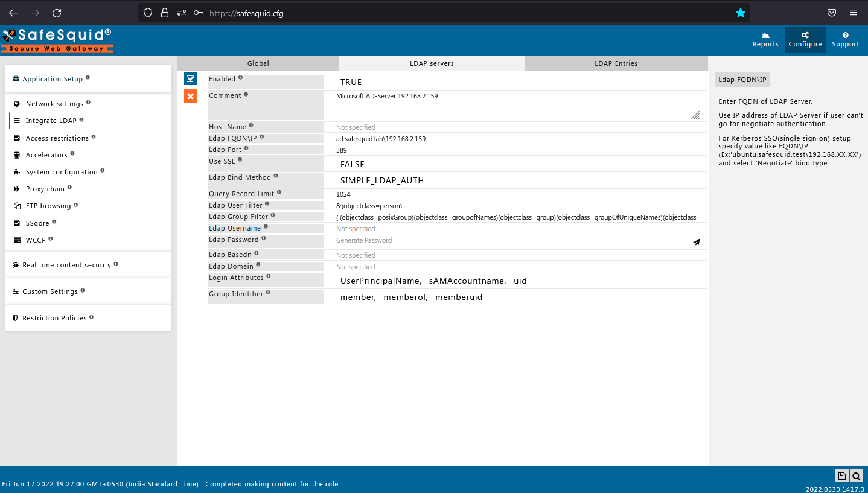
Task: Click the browser back arrow
Action: point(13,13)
